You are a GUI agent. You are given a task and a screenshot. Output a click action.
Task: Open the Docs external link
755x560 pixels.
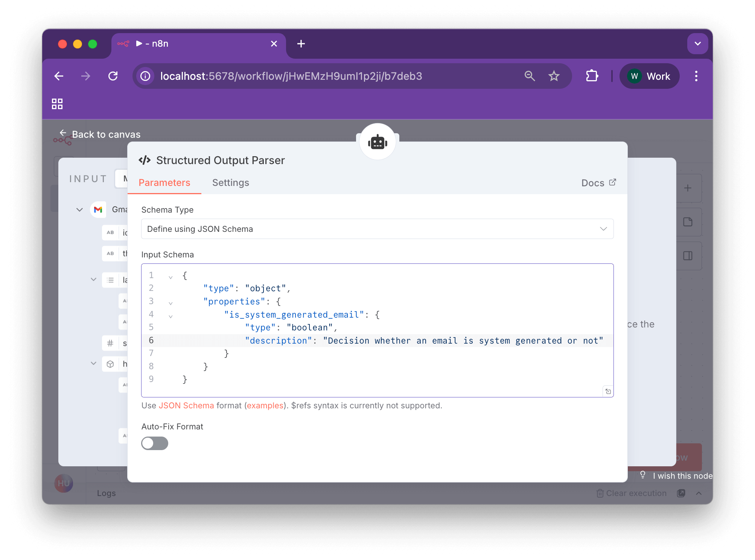point(598,183)
